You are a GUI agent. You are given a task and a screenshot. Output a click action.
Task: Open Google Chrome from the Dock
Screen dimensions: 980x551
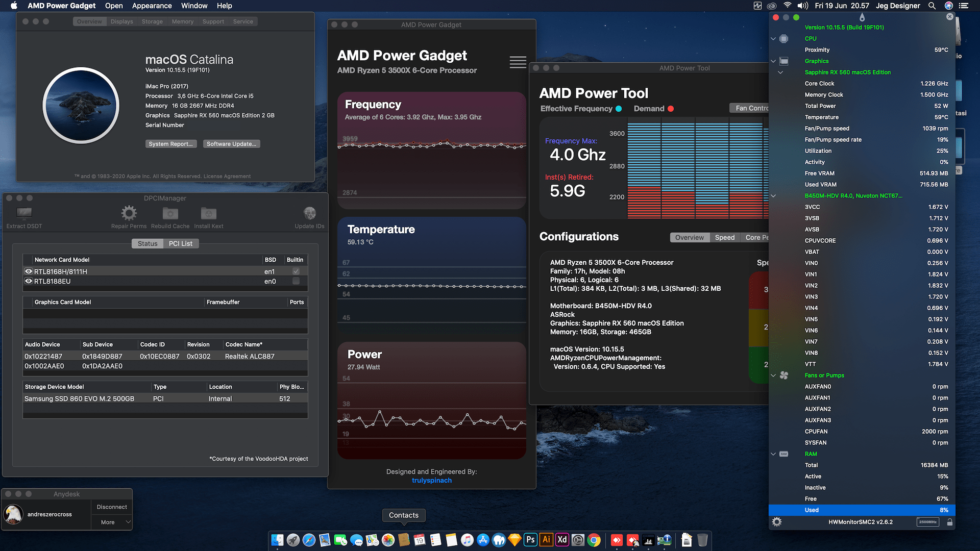point(594,540)
